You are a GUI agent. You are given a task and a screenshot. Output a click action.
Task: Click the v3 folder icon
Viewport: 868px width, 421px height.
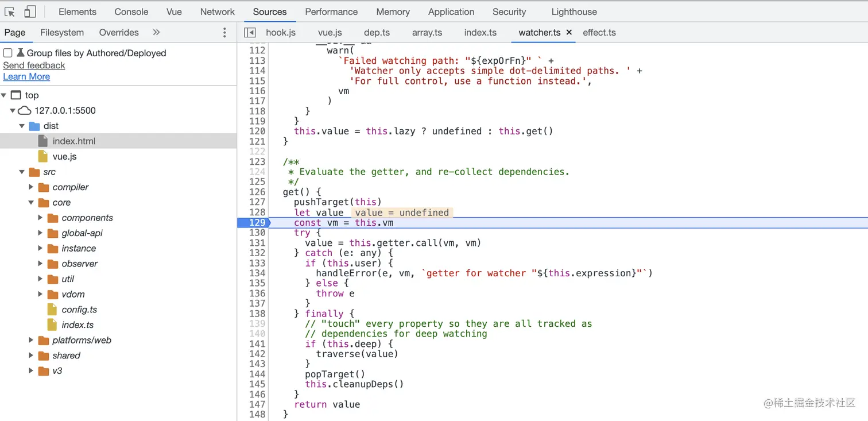[44, 371]
